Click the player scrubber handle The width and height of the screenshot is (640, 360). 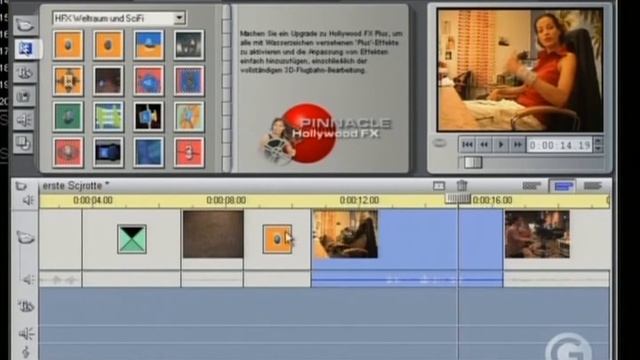tap(473, 162)
